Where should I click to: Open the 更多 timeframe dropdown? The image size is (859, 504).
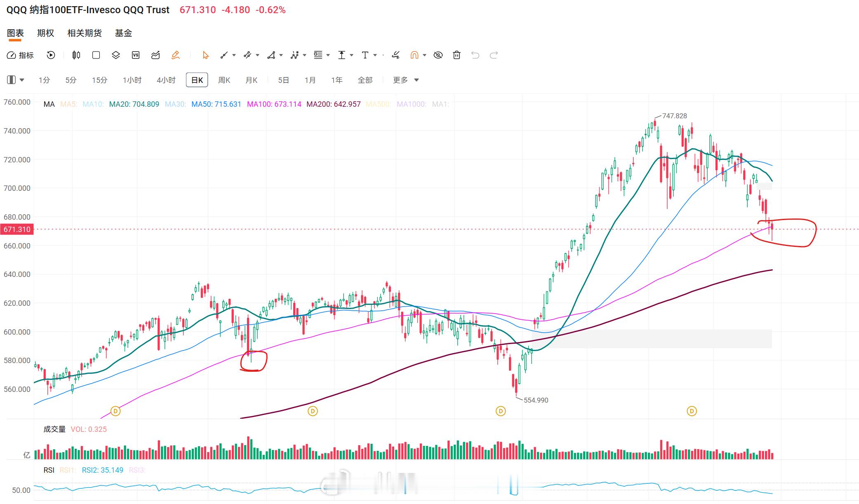tap(406, 80)
